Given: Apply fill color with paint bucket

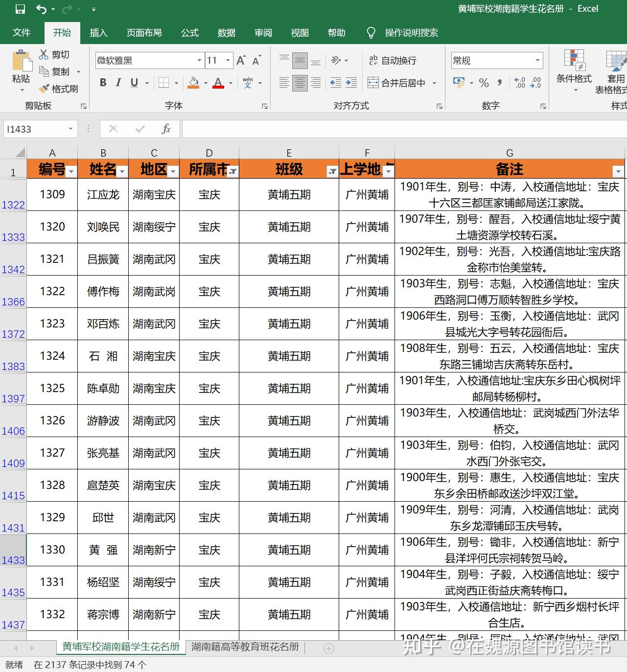Looking at the screenshot, I should point(193,83).
